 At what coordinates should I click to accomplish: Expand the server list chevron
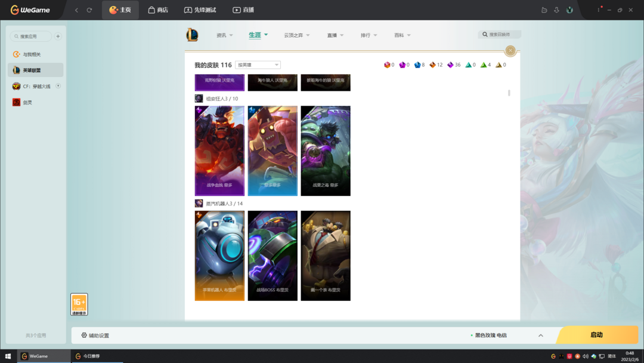click(540, 336)
